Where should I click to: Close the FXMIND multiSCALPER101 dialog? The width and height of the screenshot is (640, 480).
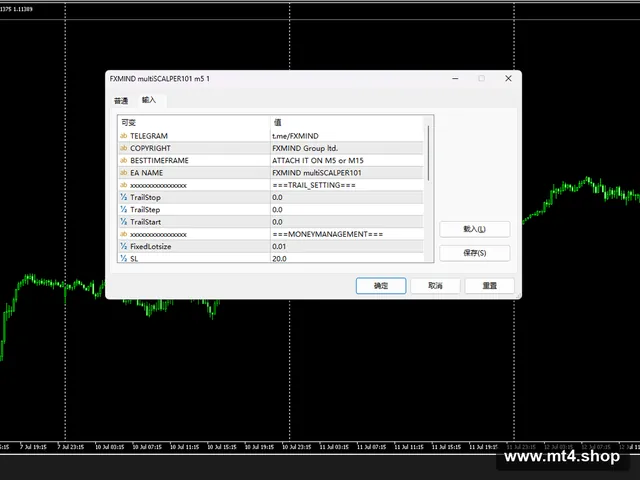pos(508,78)
